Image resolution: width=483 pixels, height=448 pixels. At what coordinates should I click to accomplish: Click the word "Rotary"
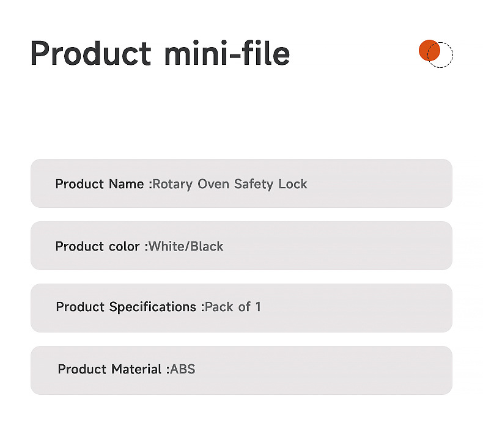click(x=172, y=184)
